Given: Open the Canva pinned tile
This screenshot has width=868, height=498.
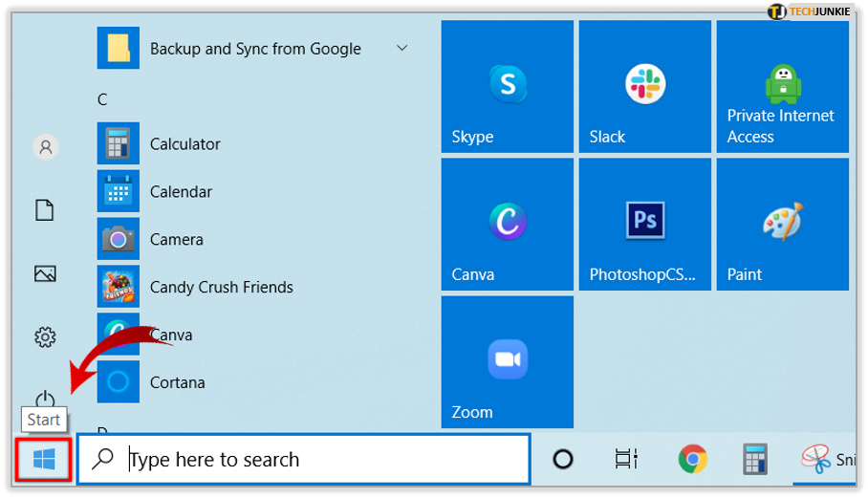Looking at the screenshot, I should pyautogui.click(x=507, y=224).
